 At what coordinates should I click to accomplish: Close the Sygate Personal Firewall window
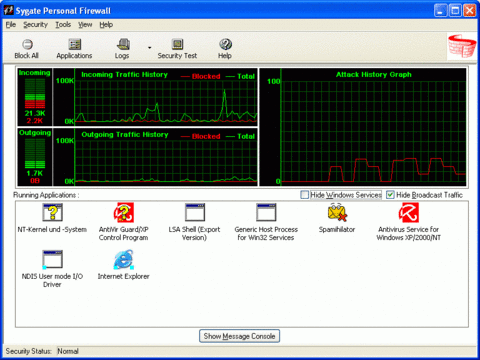point(470,11)
